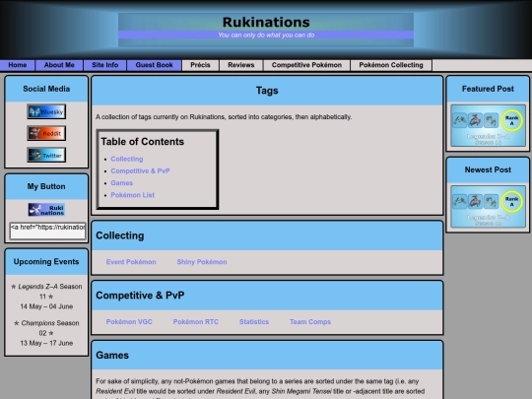Open the Team Comps tag
Viewport: 532px width, 399px height.
[x=310, y=321]
